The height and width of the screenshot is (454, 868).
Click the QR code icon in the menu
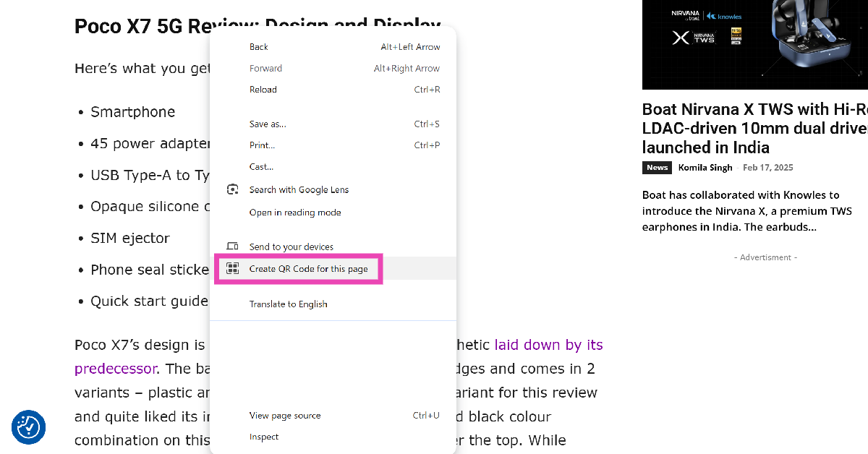coord(232,269)
